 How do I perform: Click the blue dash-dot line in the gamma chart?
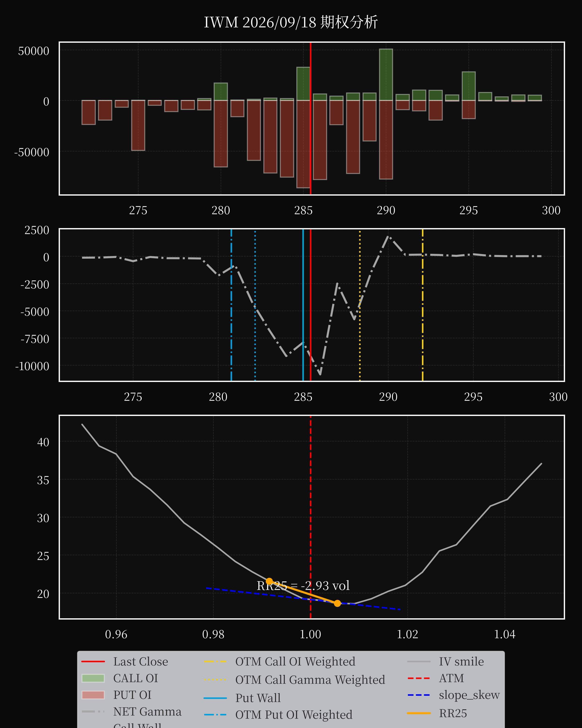coord(231,305)
